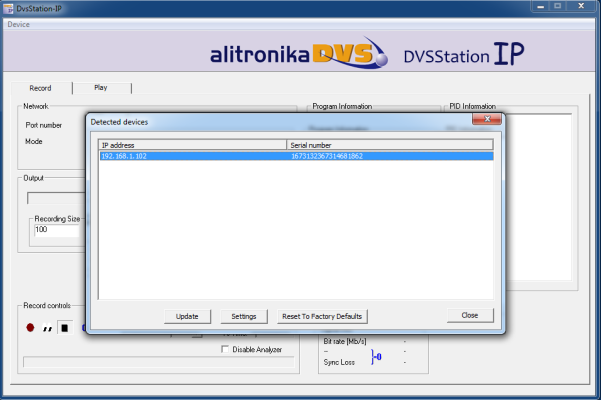Click the Update button
This screenshot has height=400, width=601.
(x=187, y=316)
